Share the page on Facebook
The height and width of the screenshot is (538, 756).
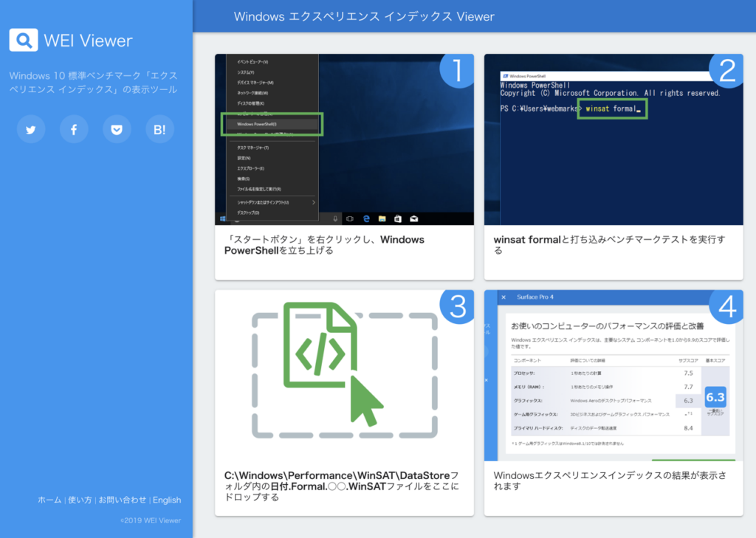click(74, 130)
